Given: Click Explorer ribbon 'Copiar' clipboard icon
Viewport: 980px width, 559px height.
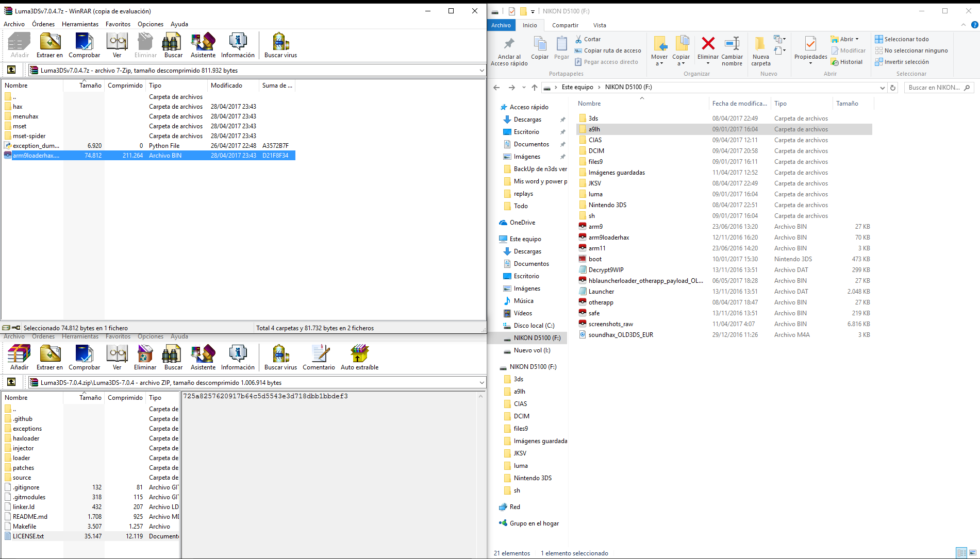Looking at the screenshot, I should pyautogui.click(x=540, y=48).
